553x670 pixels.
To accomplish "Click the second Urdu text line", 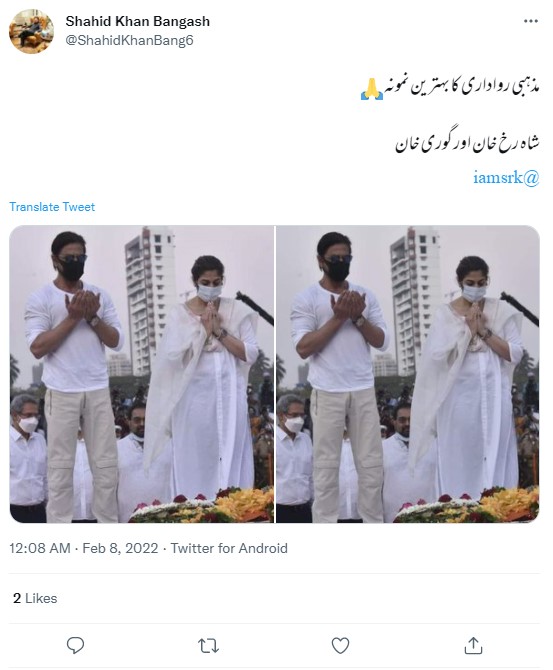I will [x=467, y=142].
